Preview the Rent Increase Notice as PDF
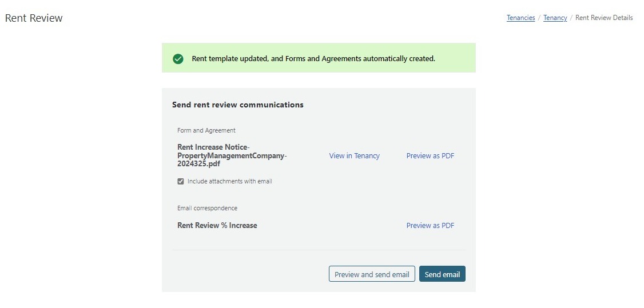 (431, 156)
